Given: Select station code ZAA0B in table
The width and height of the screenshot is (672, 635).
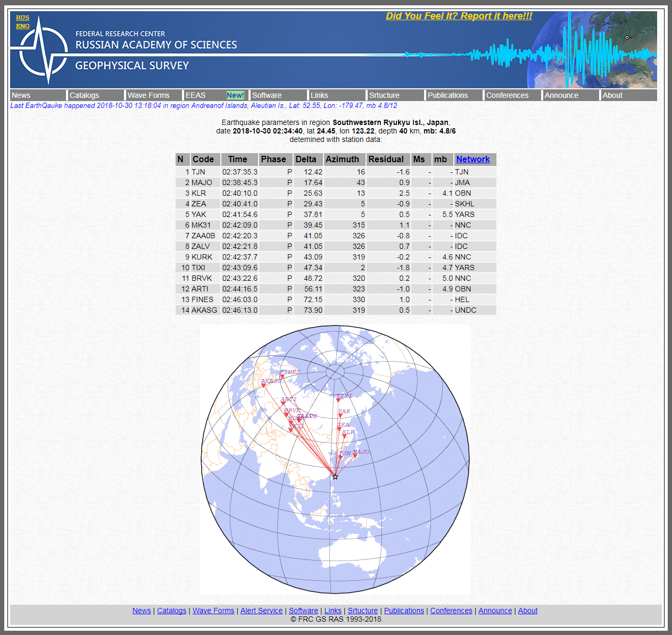Looking at the screenshot, I should click(203, 236).
